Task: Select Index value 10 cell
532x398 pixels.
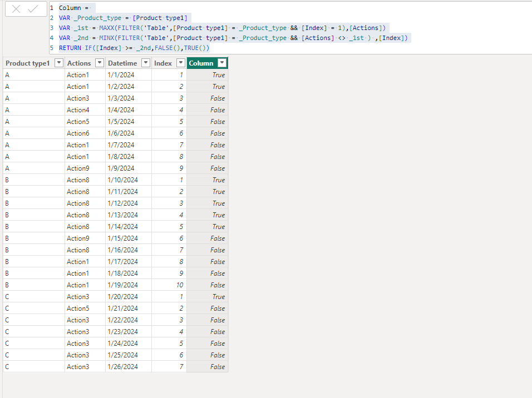Action: point(169,285)
